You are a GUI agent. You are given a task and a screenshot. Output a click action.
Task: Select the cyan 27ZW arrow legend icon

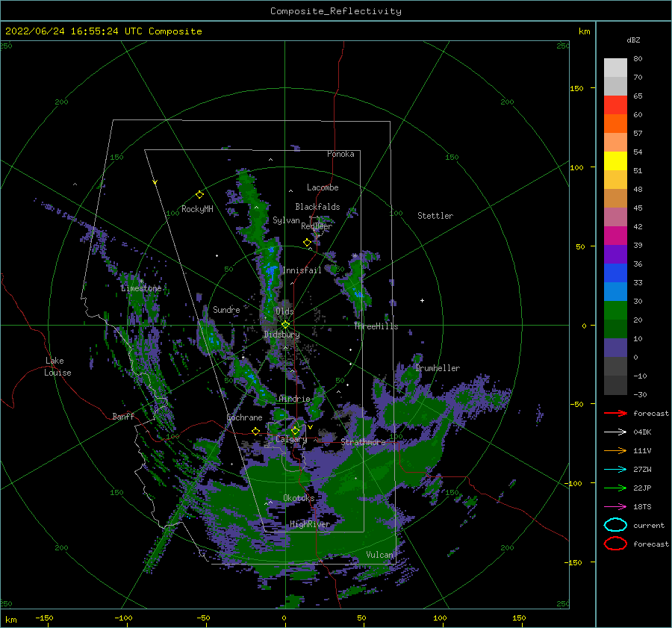click(615, 470)
